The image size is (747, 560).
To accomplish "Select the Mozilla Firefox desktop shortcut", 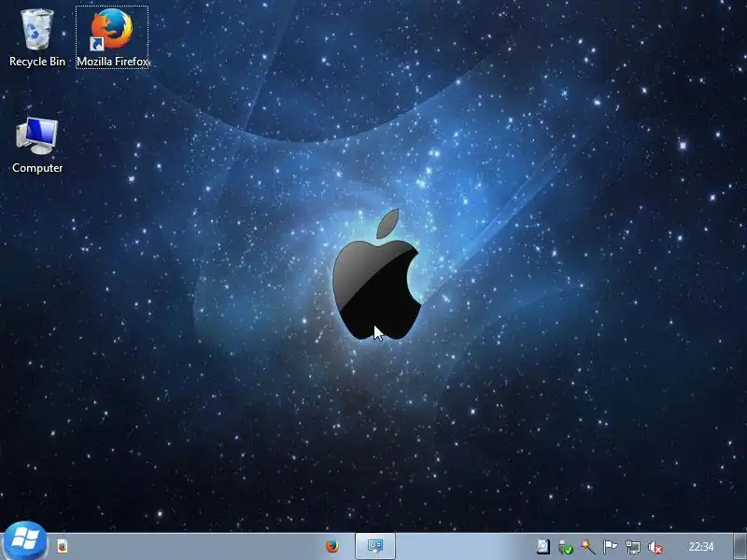I will pyautogui.click(x=112, y=37).
